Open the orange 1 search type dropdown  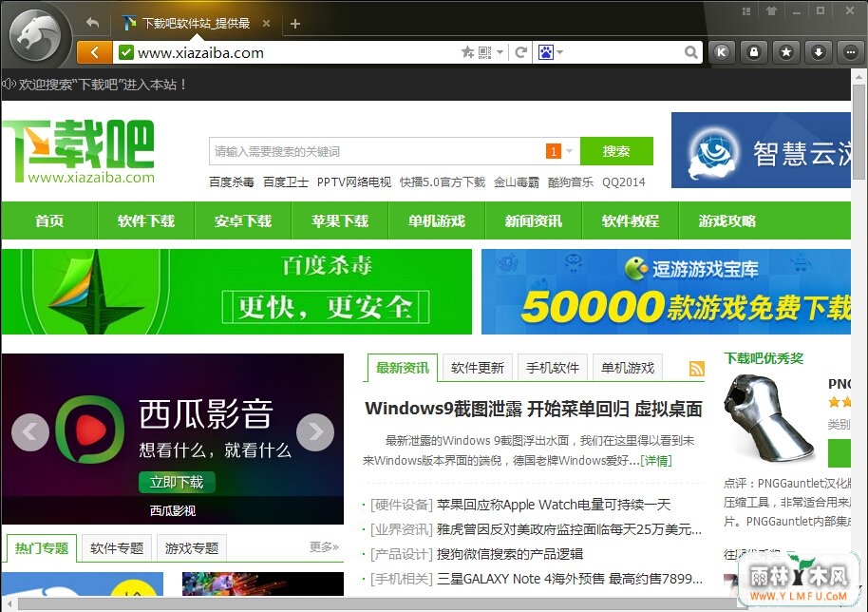pos(559,151)
